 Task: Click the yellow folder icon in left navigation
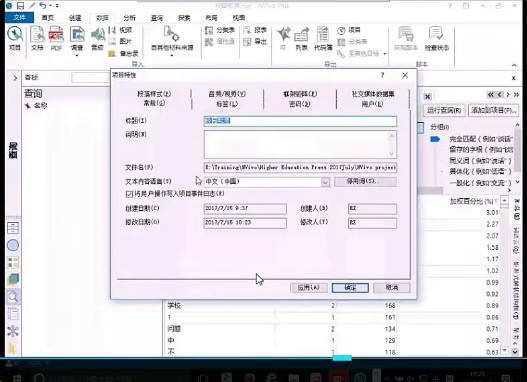(x=13, y=348)
